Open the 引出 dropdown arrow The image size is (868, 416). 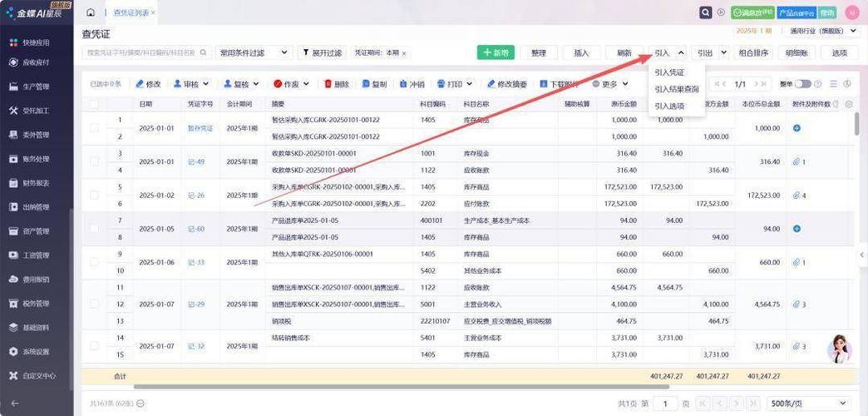pos(724,52)
